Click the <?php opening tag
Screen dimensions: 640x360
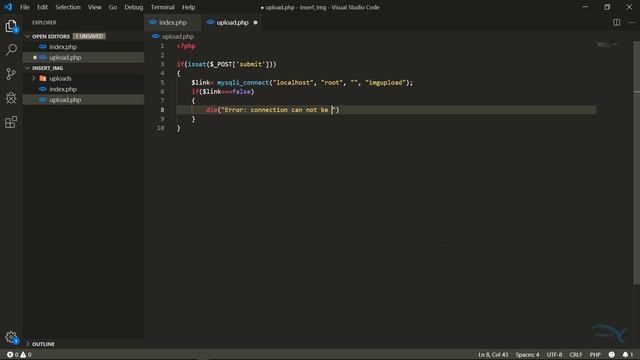186,46
